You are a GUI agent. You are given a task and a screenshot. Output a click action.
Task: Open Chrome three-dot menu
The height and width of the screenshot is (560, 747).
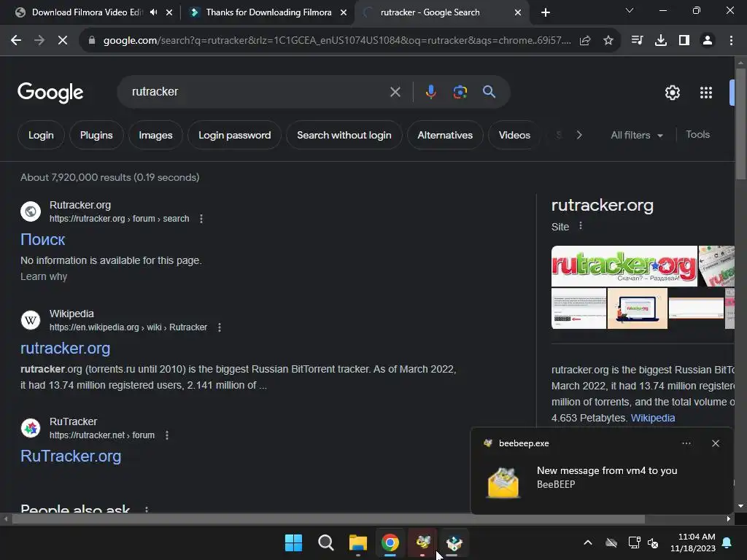(x=731, y=41)
